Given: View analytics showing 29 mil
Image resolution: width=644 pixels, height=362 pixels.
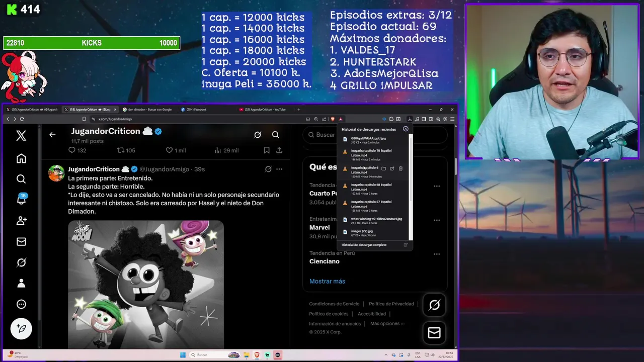Looking at the screenshot, I should 226,150.
